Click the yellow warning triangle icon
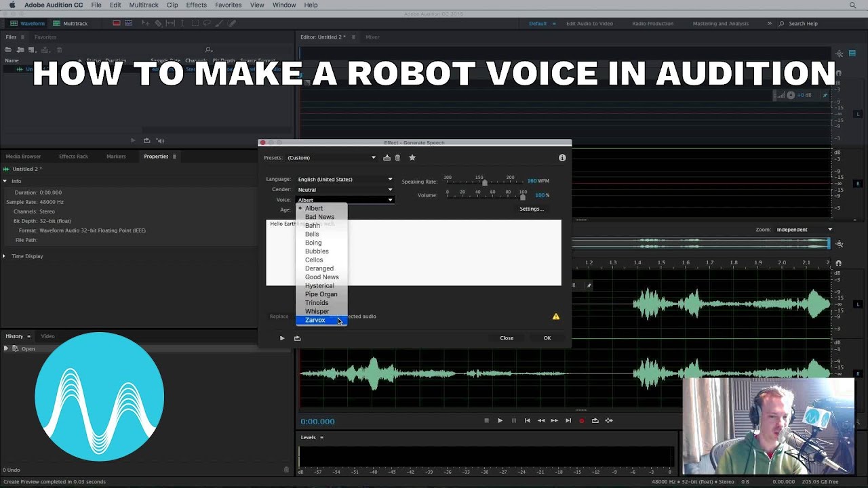This screenshot has height=488, width=868. click(x=556, y=316)
